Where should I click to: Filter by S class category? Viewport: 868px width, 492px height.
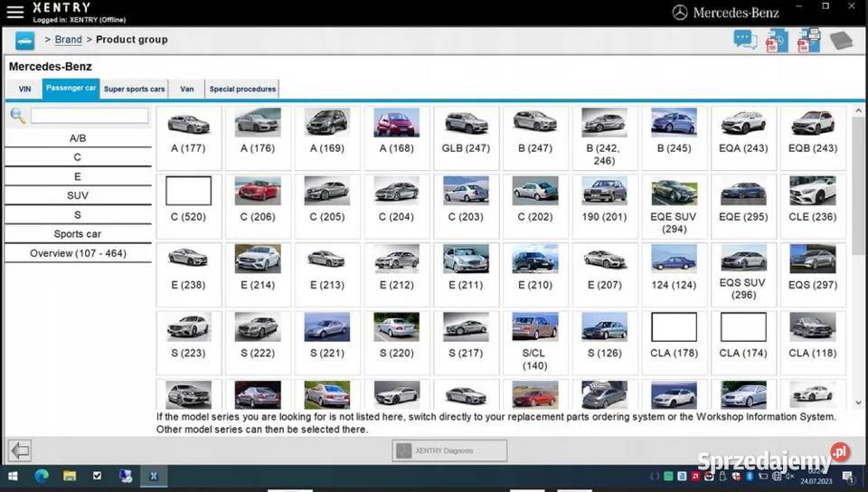(x=78, y=214)
